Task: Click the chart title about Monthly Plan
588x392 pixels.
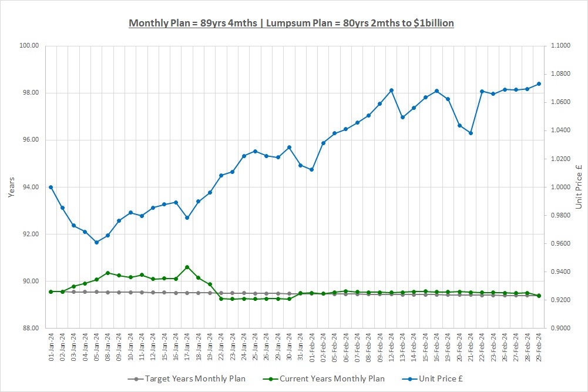Action: [291, 23]
